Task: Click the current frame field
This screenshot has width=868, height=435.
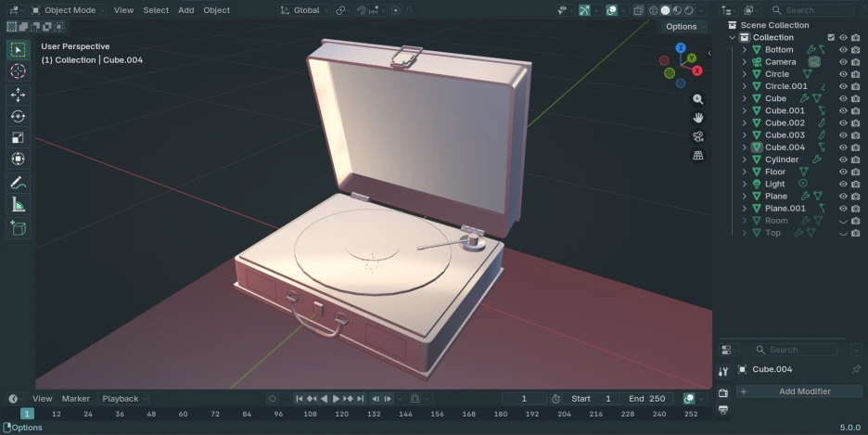Action: pyautogui.click(x=524, y=399)
